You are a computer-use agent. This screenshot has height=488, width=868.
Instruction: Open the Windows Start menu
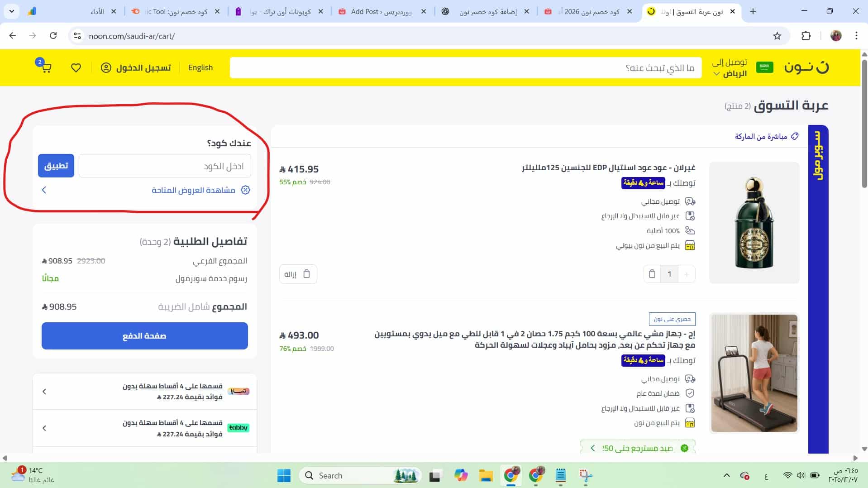pyautogui.click(x=283, y=475)
